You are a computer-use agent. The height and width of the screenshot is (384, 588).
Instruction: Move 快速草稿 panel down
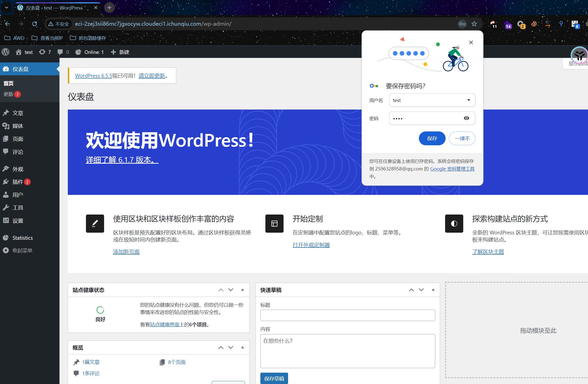[421, 290]
